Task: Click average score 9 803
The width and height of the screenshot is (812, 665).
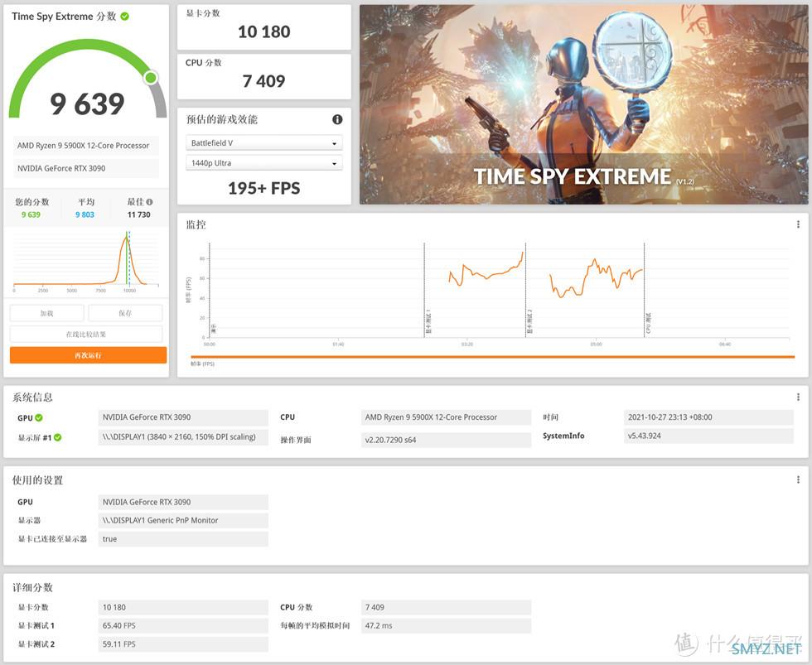Action: coord(85,214)
